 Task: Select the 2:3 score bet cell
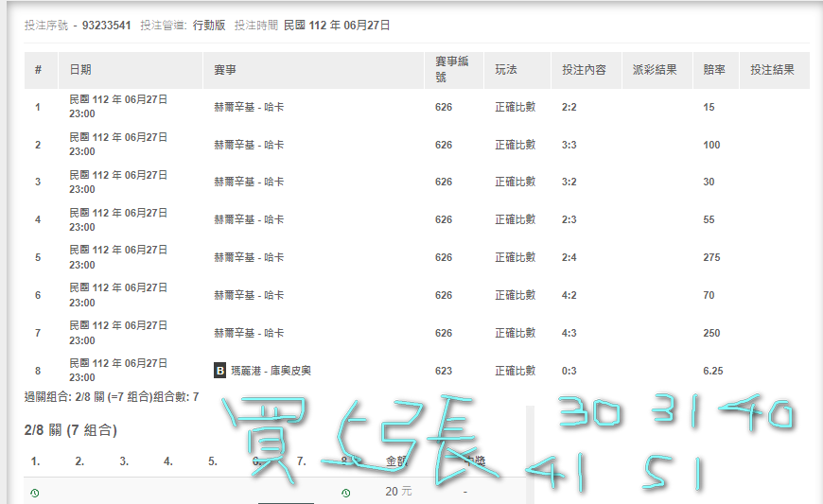pyautogui.click(x=569, y=219)
